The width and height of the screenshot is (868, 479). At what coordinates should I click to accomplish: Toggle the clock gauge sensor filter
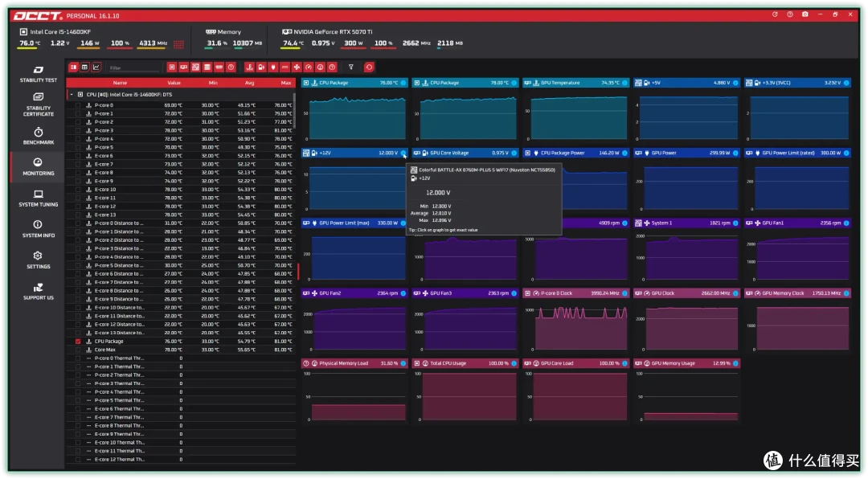(309, 67)
